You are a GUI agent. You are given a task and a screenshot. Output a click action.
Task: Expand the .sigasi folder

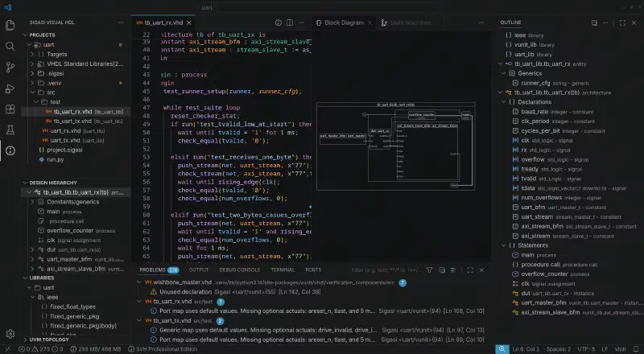pos(32,73)
